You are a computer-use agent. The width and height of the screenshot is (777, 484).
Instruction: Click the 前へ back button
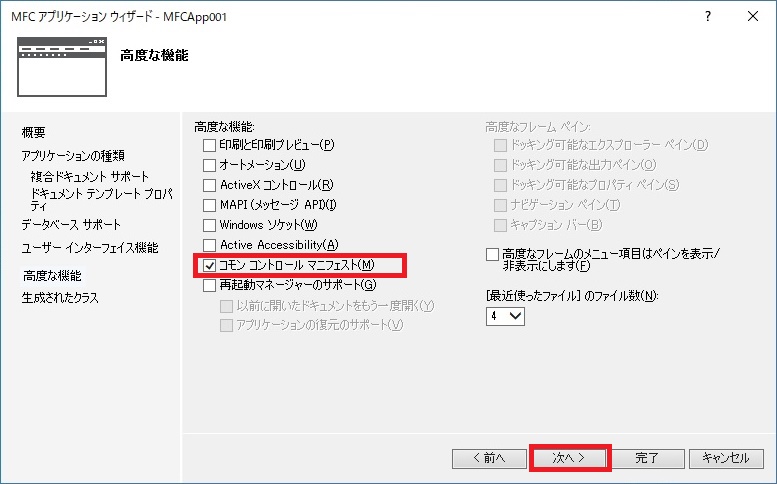tap(489, 458)
